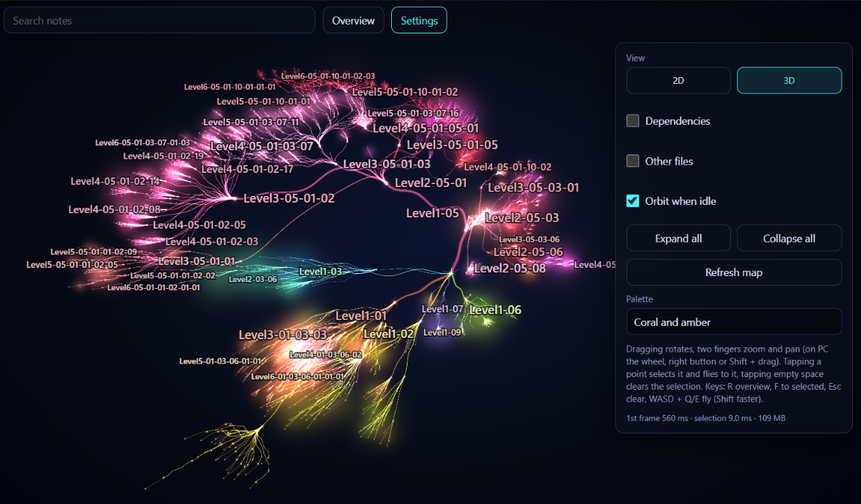Focus the Search notes field
This screenshot has width=861, height=504.
click(x=160, y=20)
